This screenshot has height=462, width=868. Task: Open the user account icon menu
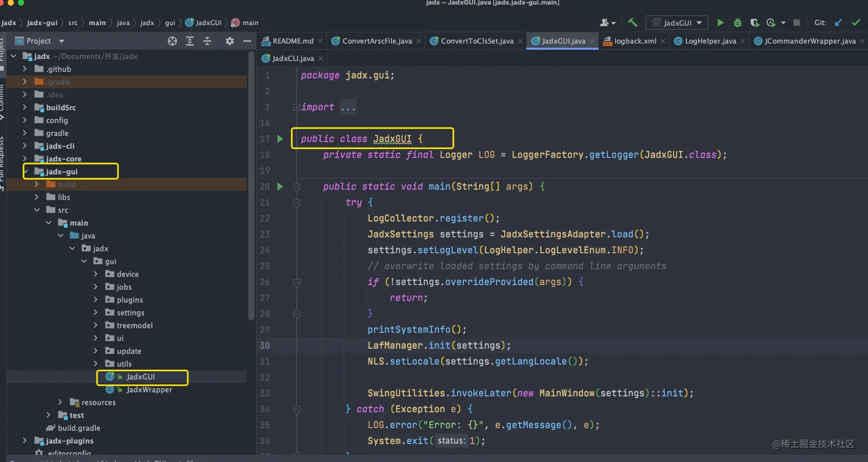click(607, 23)
